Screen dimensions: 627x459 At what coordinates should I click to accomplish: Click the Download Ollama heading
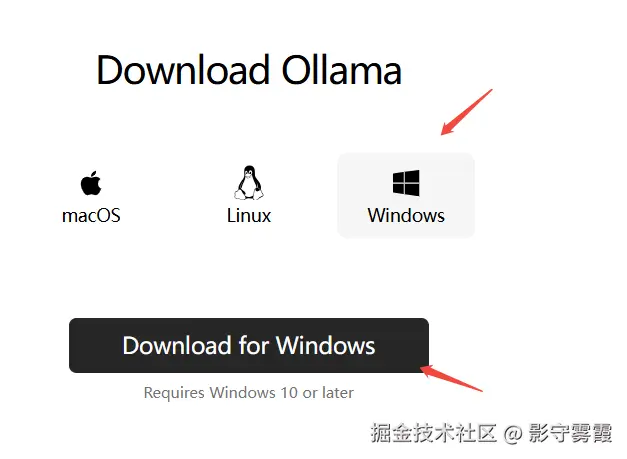[249, 70]
